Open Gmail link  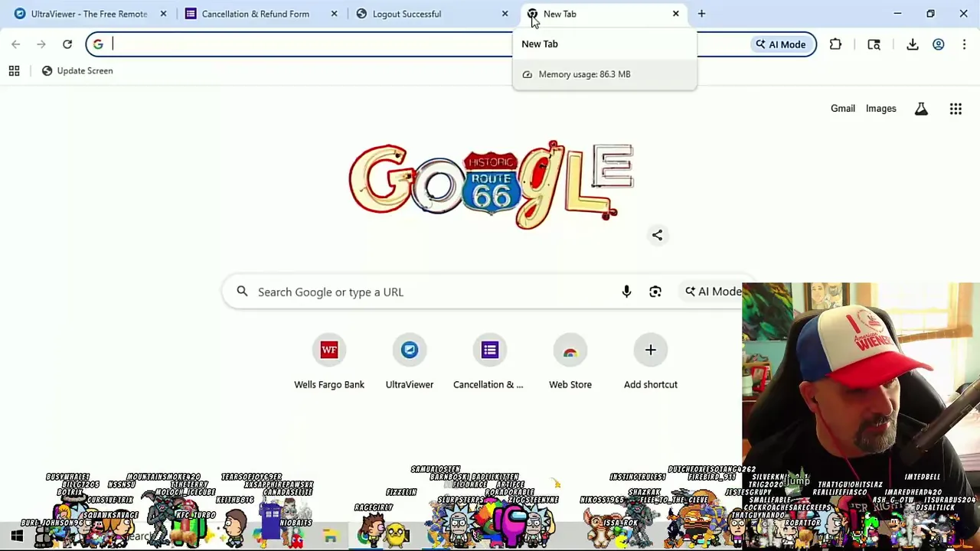(x=843, y=109)
